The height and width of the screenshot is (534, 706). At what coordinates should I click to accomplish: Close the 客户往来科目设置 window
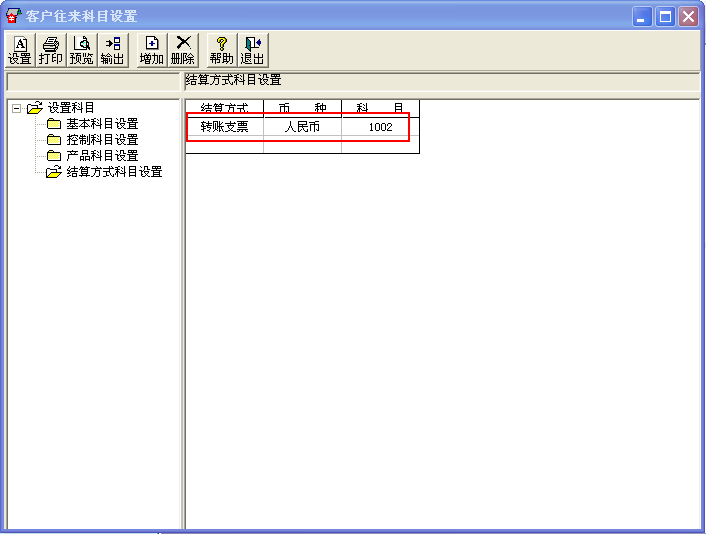(688, 17)
